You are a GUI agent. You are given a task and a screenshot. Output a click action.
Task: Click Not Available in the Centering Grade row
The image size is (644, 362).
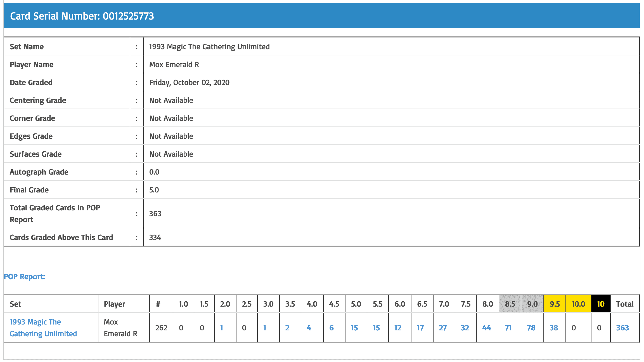[171, 100]
